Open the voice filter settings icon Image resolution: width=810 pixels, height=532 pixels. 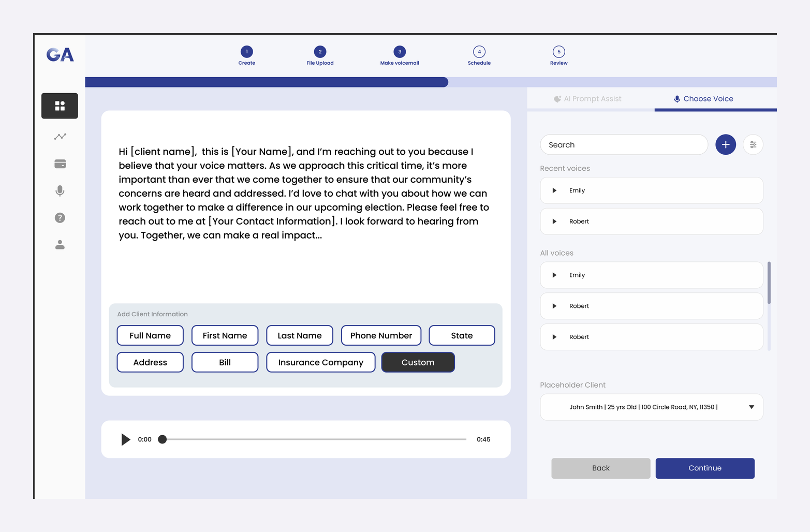pos(753,144)
